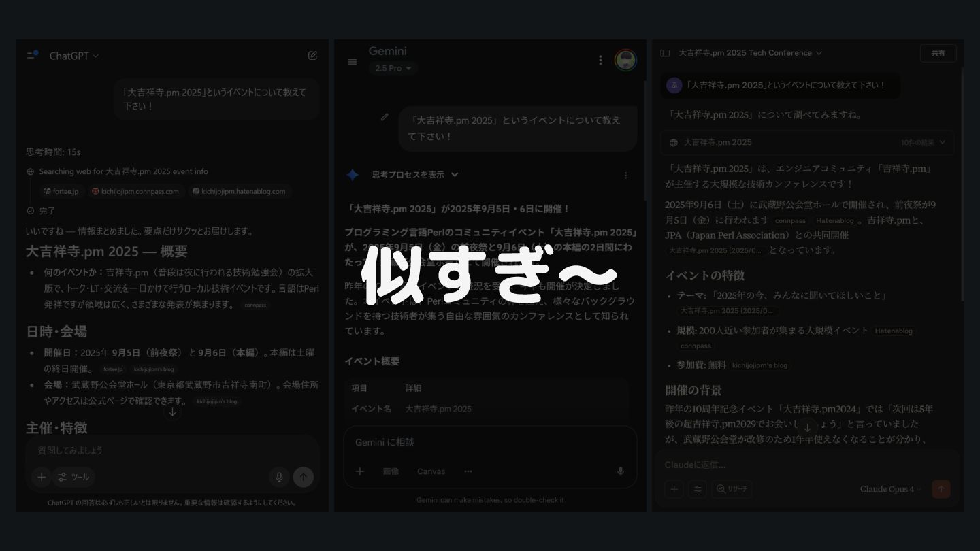
Task: Open the Gemini account avatar
Action: [x=625, y=60]
